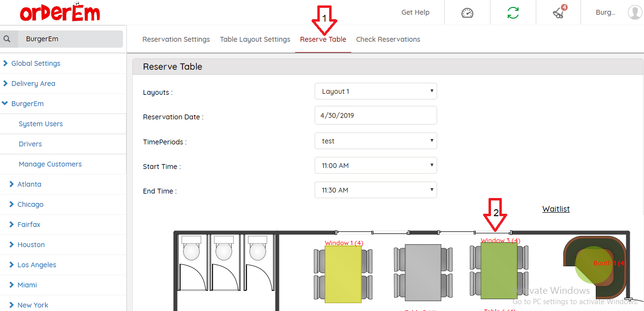Click the green refresh sync icon

[513, 13]
